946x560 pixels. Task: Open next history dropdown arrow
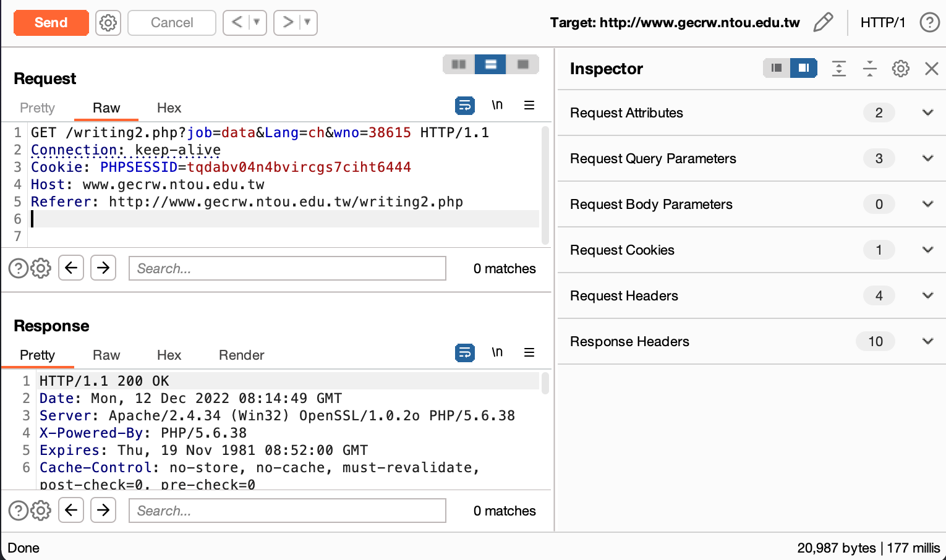(308, 23)
